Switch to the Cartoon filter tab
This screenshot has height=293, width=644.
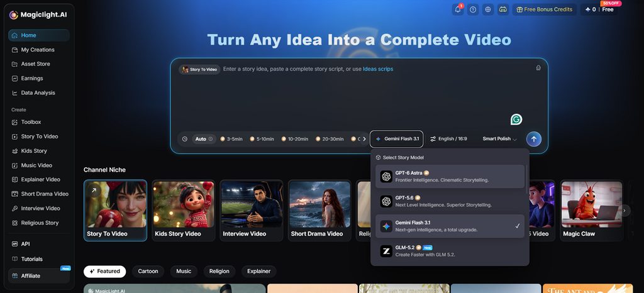(148, 271)
